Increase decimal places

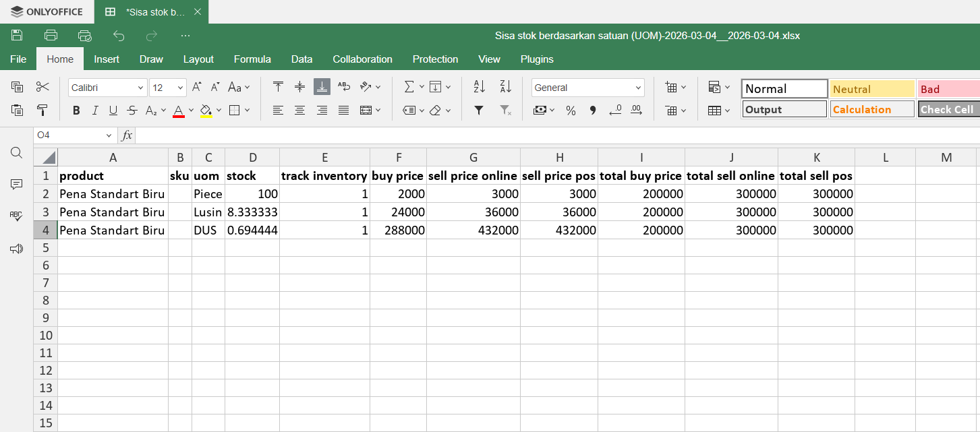637,110
